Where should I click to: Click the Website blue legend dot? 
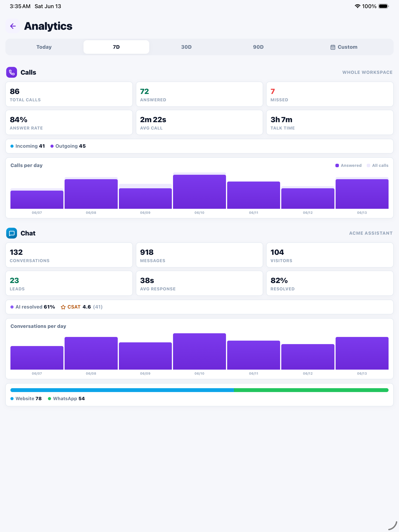(x=12, y=399)
